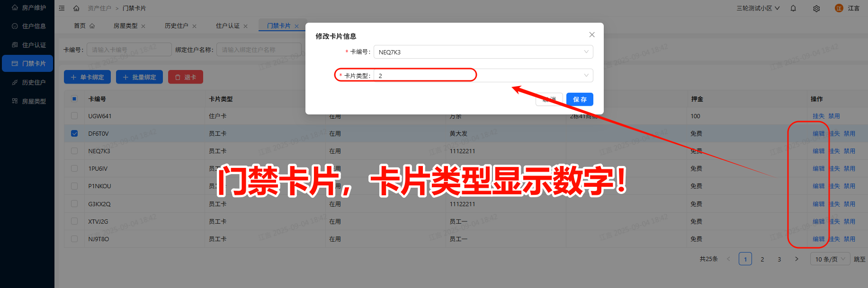Open 门禁卡片 in sidebar
Screen dimensions: 868x288
[x=27, y=63]
